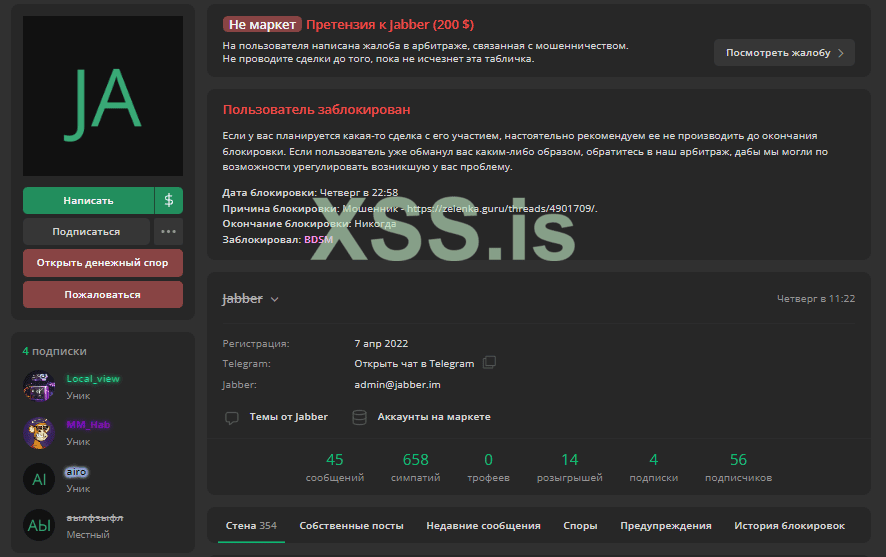Screen dimensions: 886x557
Task: Click the airo username
Action: (x=77, y=472)
